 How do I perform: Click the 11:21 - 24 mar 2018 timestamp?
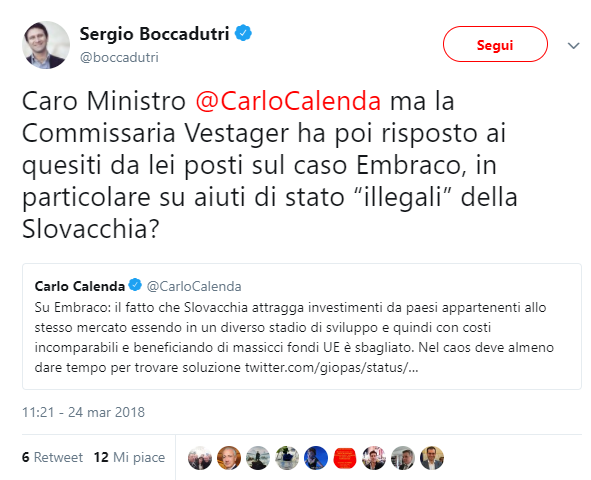(x=83, y=412)
